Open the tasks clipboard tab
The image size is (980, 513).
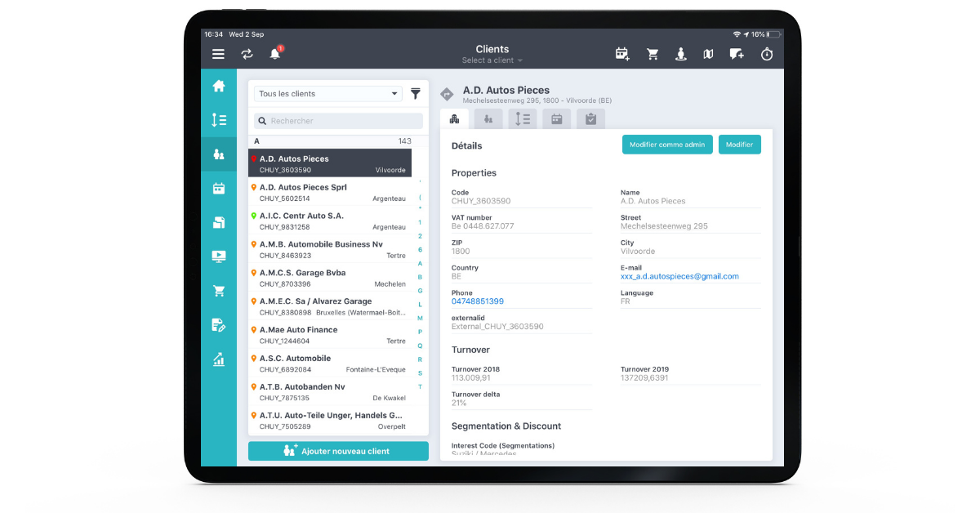tap(590, 119)
